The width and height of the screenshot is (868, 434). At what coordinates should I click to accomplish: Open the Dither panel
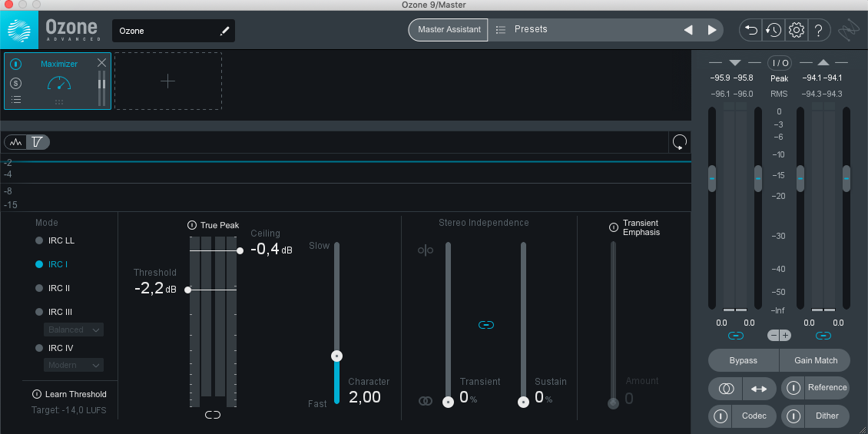click(827, 416)
